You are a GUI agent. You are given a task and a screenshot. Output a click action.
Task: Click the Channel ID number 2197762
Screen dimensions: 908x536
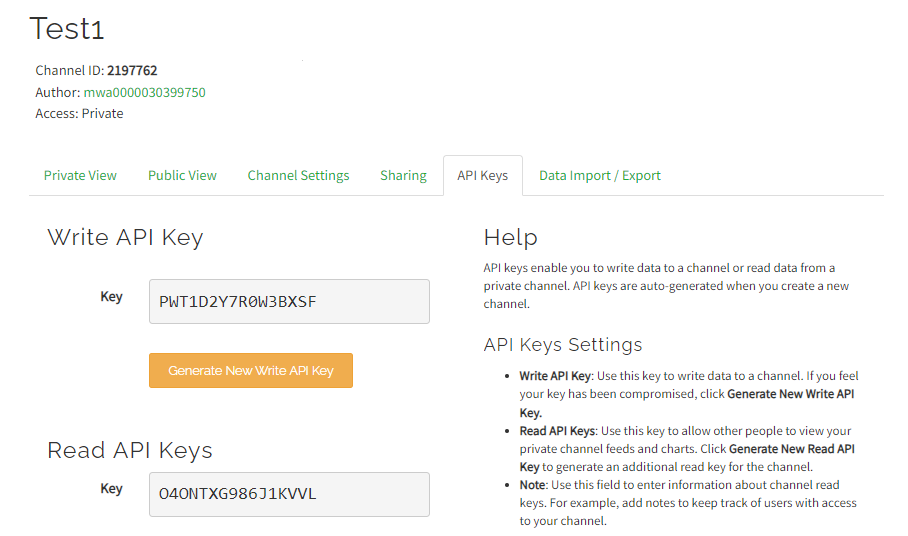click(x=132, y=71)
